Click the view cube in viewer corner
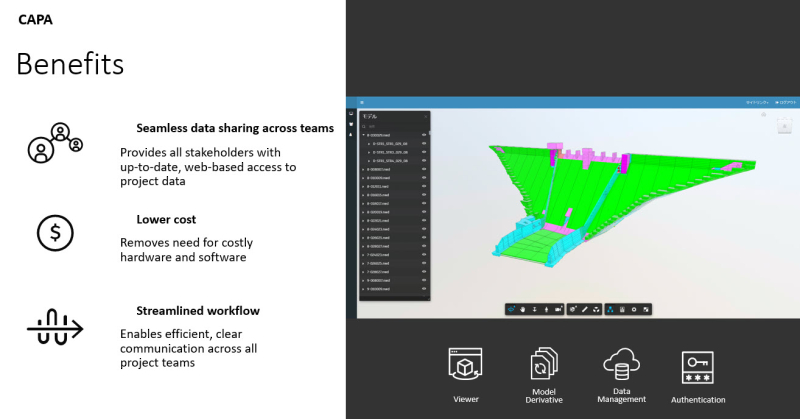Viewport: 800px width, 419px height. coord(784,125)
